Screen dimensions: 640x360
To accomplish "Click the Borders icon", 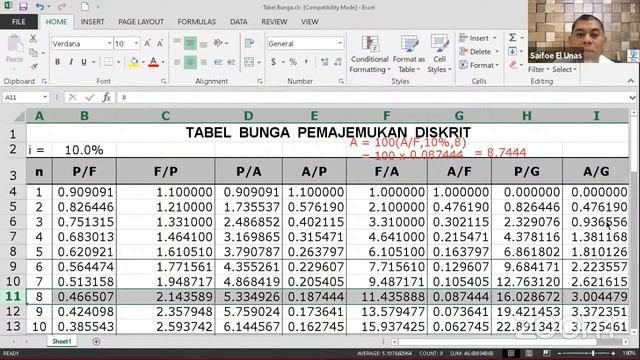I will click(109, 62).
